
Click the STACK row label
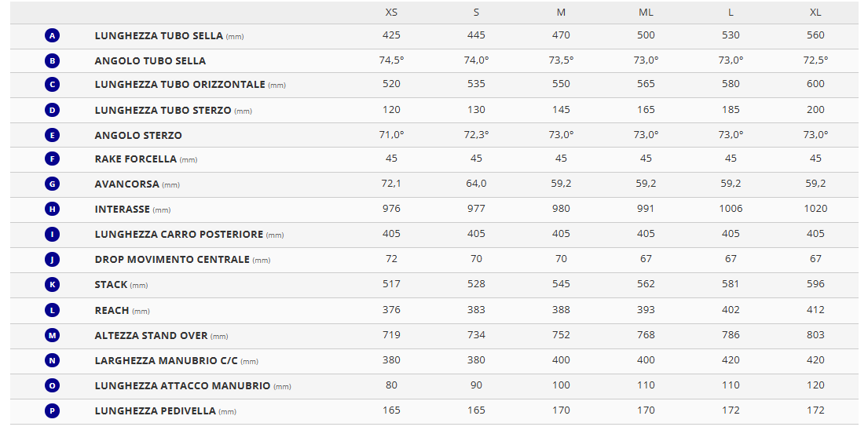point(111,285)
